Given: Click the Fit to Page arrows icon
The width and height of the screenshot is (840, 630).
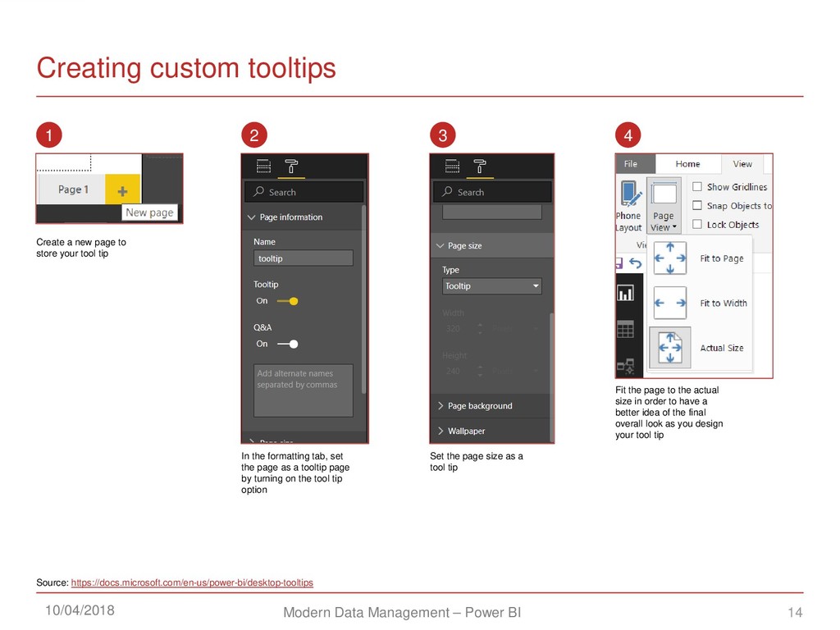Looking at the screenshot, I should (x=669, y=258).
